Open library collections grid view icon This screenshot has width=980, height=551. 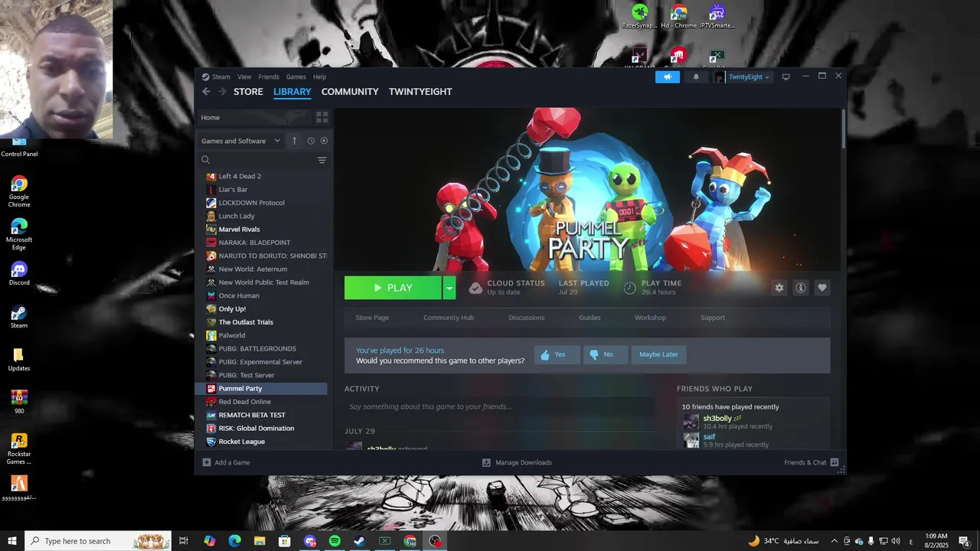point(322,117)
